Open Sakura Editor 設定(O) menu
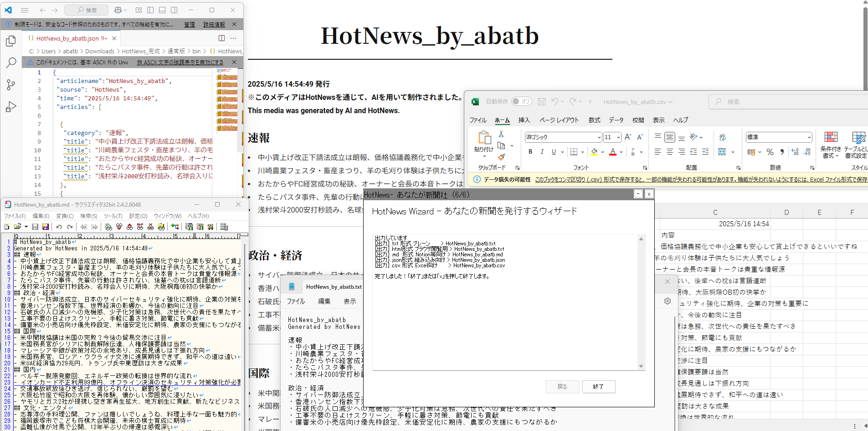The width and height of the screenshot is (868, 431). pyautogui.click(x=138, y=216)
